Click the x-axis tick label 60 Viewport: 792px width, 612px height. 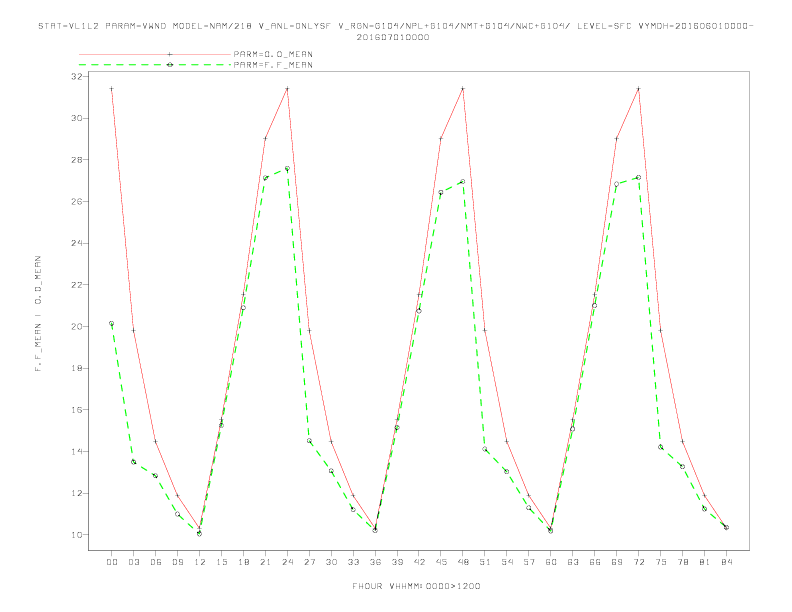point(551,562)
